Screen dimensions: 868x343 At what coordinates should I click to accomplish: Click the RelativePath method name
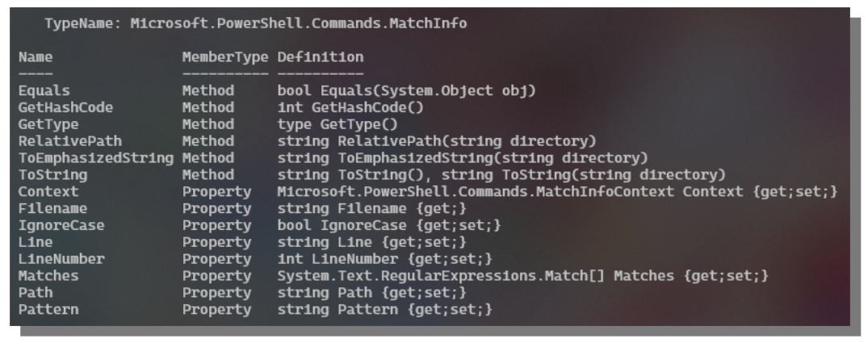click(65, 140)
